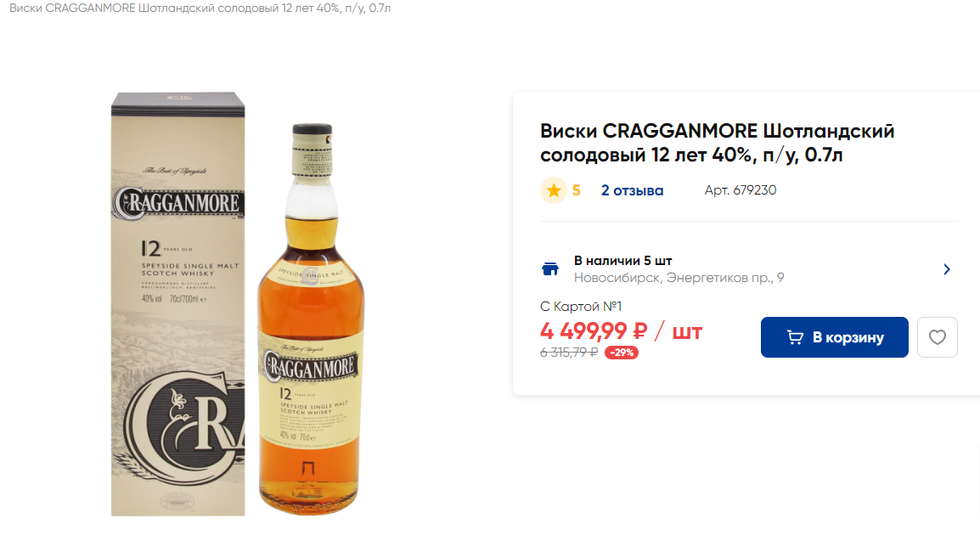Click the store availability shop icon
This screenshot has width=980, height=542.
click(x=550, y=268)
